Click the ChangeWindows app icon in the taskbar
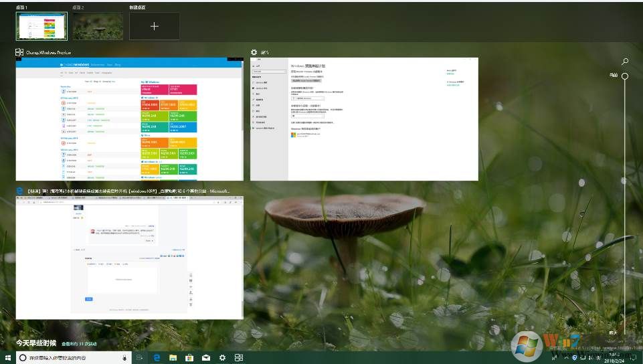 (x=239, y=358)
